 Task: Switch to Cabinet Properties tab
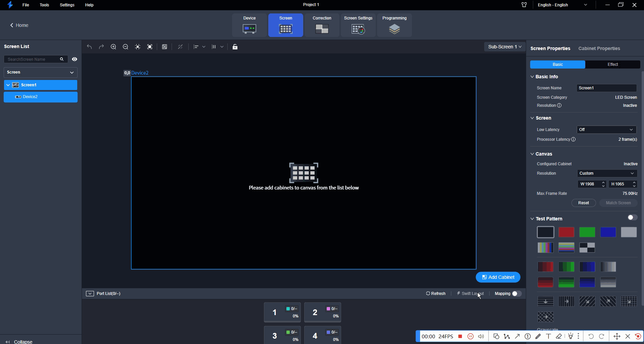(599, 48)
